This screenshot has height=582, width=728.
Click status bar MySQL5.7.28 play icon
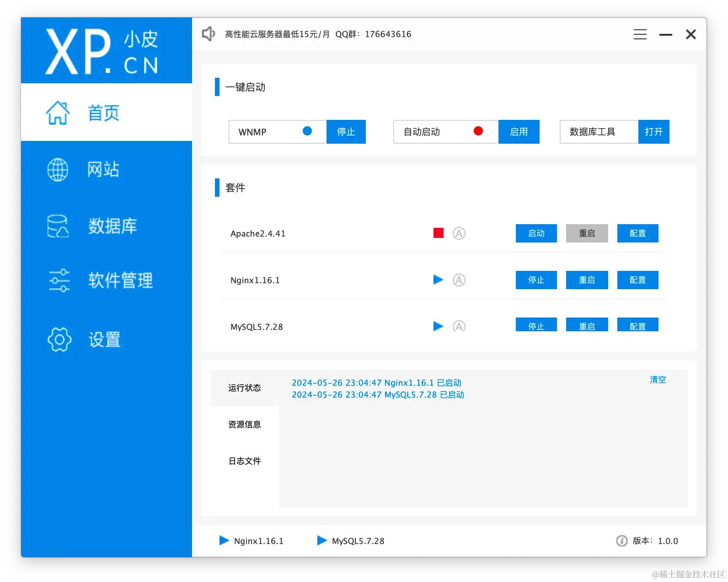(x=322, y=540)
